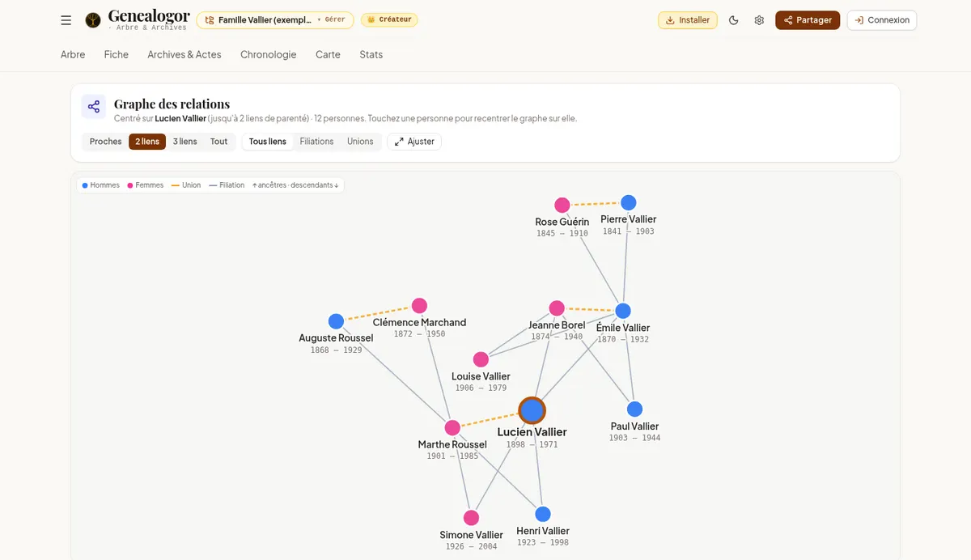Click the Clémence Marchand node

point(419,306)
